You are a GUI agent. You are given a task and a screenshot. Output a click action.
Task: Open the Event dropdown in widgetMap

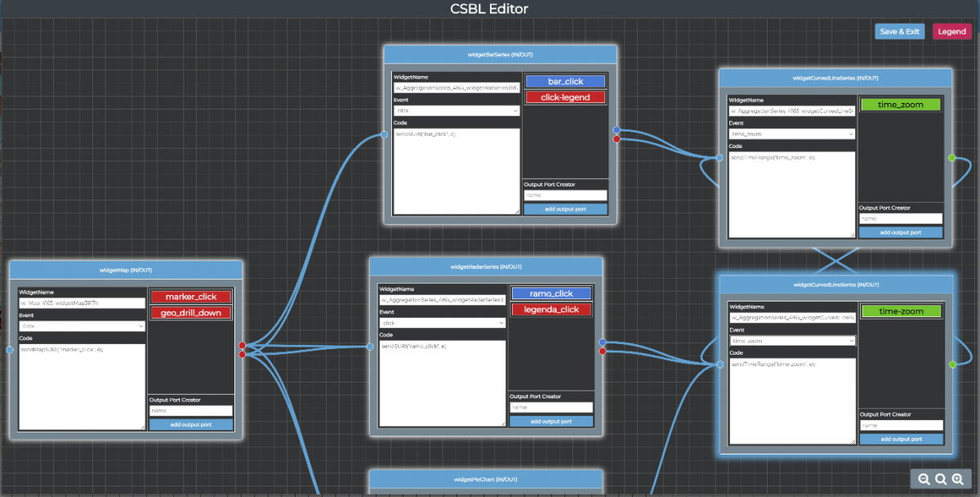click(x=82, y=325)
